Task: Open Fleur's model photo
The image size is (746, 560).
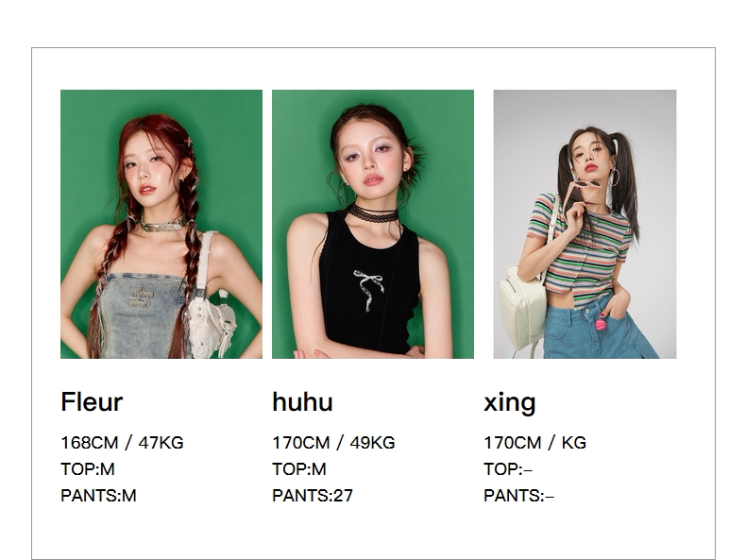Action: point(161,224)
